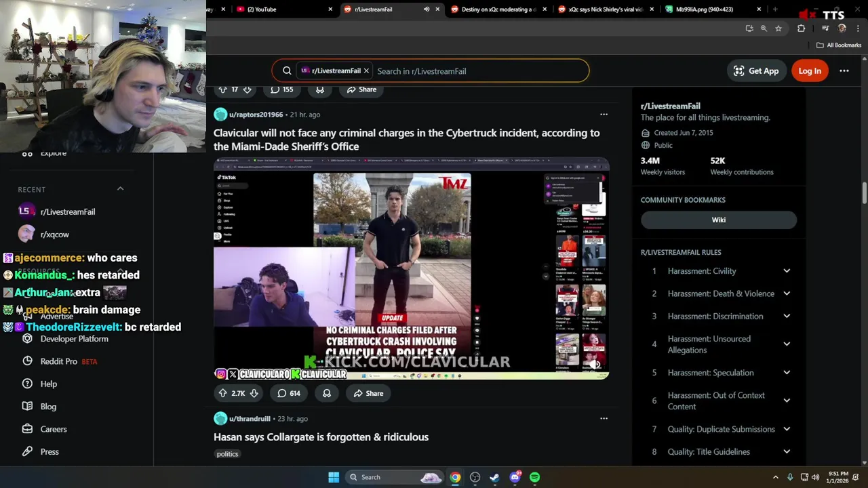This screenshot has width=868, height=488.
Task: Downvote the Clavicular Cybertruck post
Action: pyautogui.click(x=254, y=393)
